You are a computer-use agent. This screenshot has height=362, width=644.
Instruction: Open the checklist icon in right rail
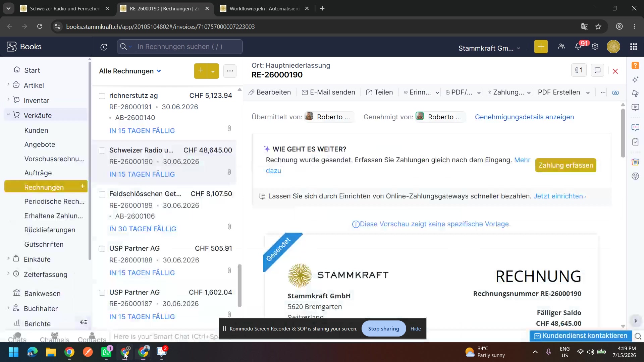point(635,142)
